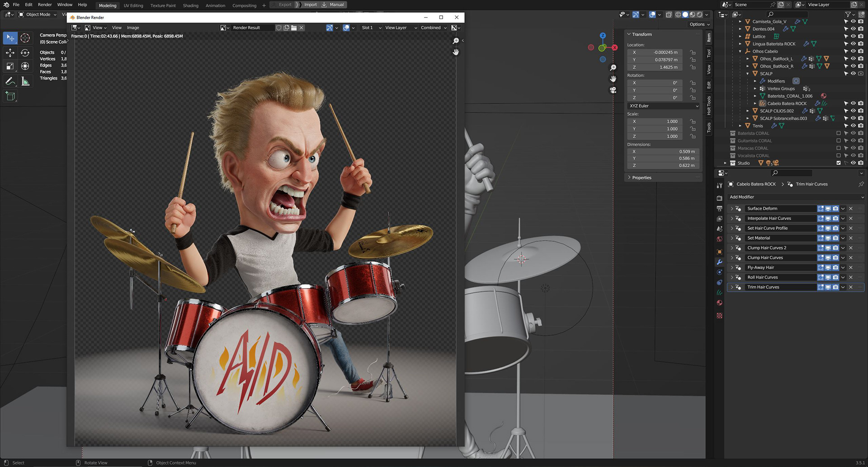Hide Camiseta_Gola_V in viewport via eye icon
Viewport: 868px width, 467px height.
point(853,22)
